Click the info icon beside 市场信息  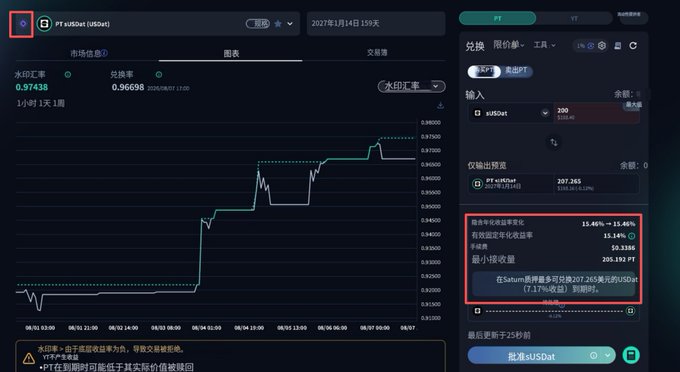(x=105, y=53)
